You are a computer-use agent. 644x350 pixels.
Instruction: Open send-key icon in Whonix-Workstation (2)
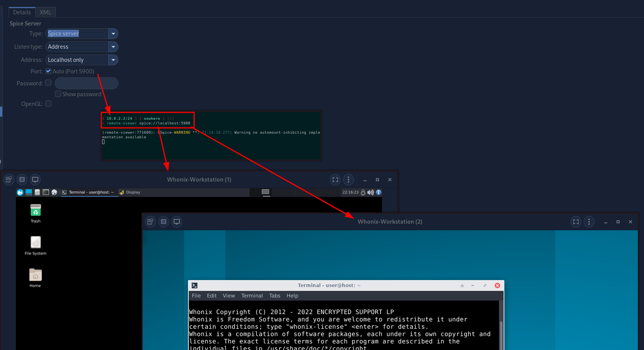coord(150,221)
